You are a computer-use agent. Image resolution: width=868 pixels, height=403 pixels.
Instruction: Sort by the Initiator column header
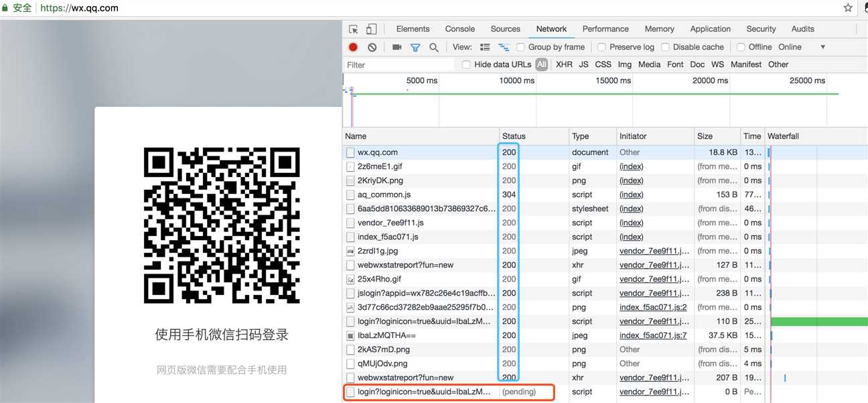coord(654,136)
